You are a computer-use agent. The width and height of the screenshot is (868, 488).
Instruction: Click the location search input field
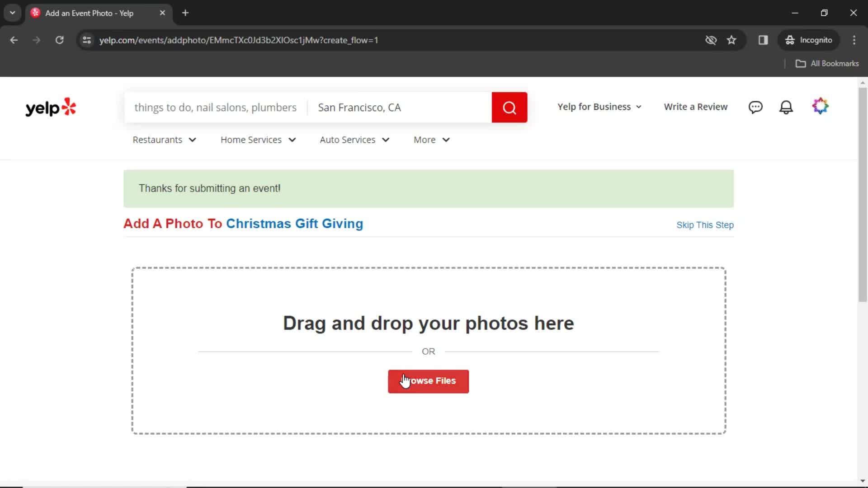point(400,107)
